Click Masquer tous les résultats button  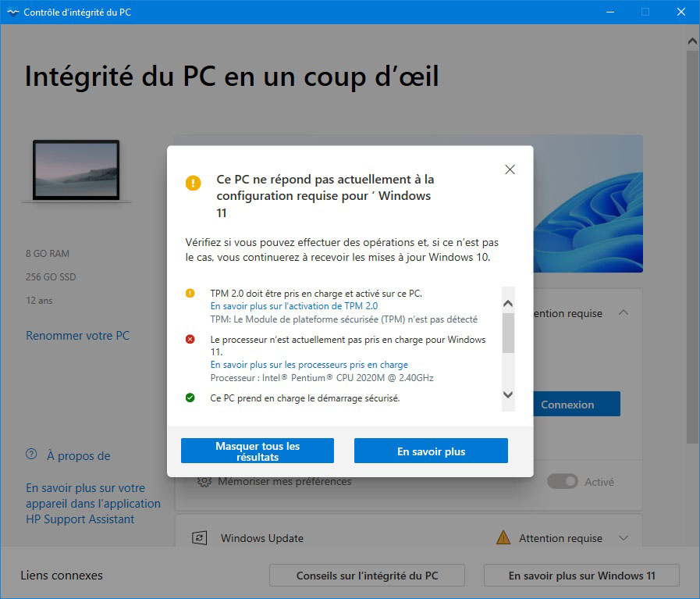[x=258, y=451]
